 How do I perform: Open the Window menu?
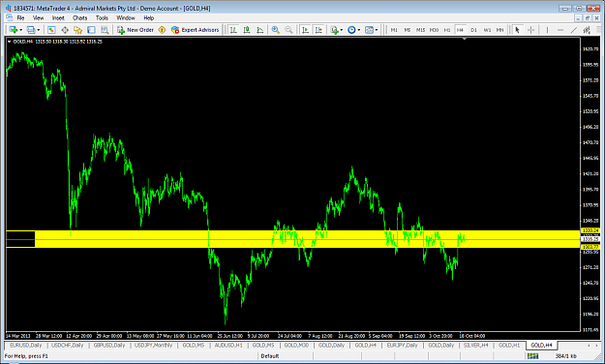click(126, 17)
